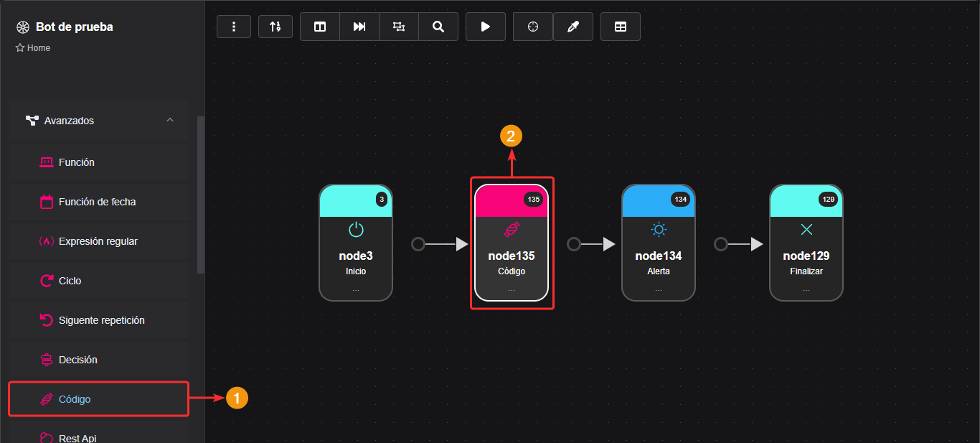
Task: Click the sort arrows toolbar button
Action: (x=275, y=27)
